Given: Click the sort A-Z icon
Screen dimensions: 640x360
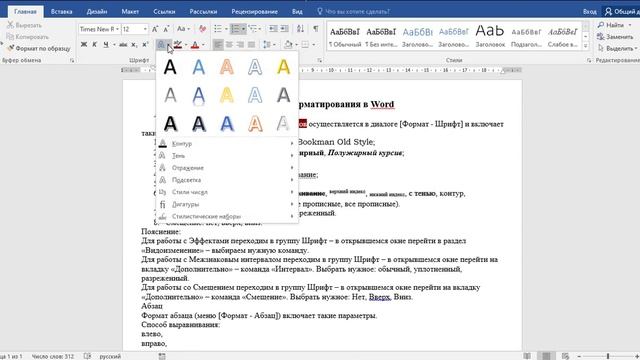Looking at the screenshot, I should pyautogui.click(x=300, y=29).
